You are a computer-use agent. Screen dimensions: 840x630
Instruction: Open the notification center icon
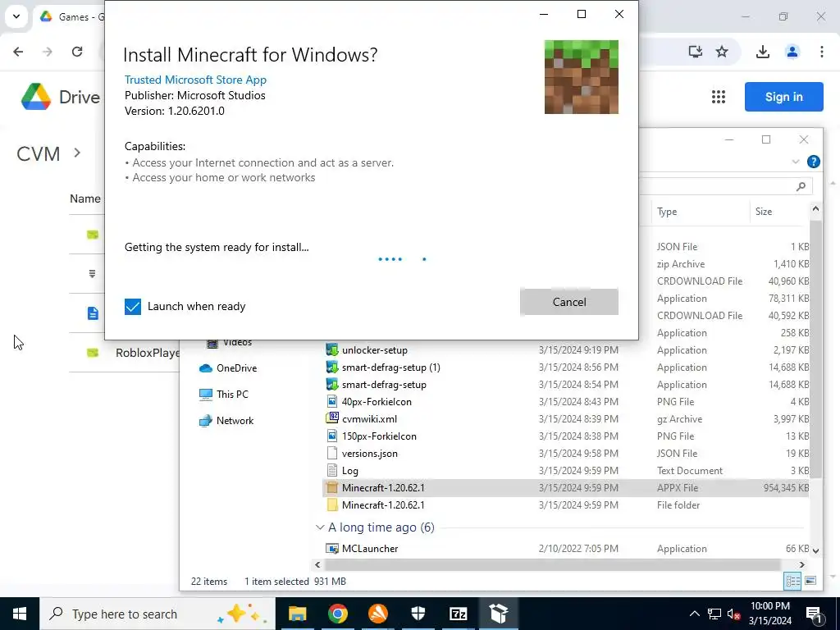(815, 614)
